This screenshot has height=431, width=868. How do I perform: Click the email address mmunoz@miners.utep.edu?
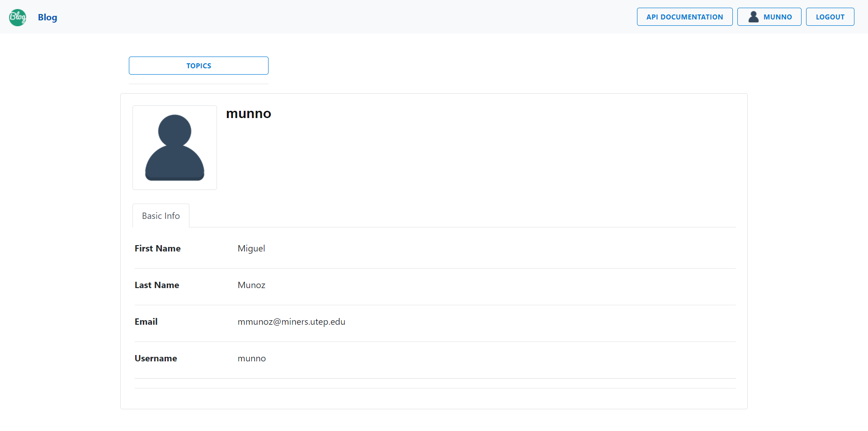pyautogui.click(x=292, y=322)
